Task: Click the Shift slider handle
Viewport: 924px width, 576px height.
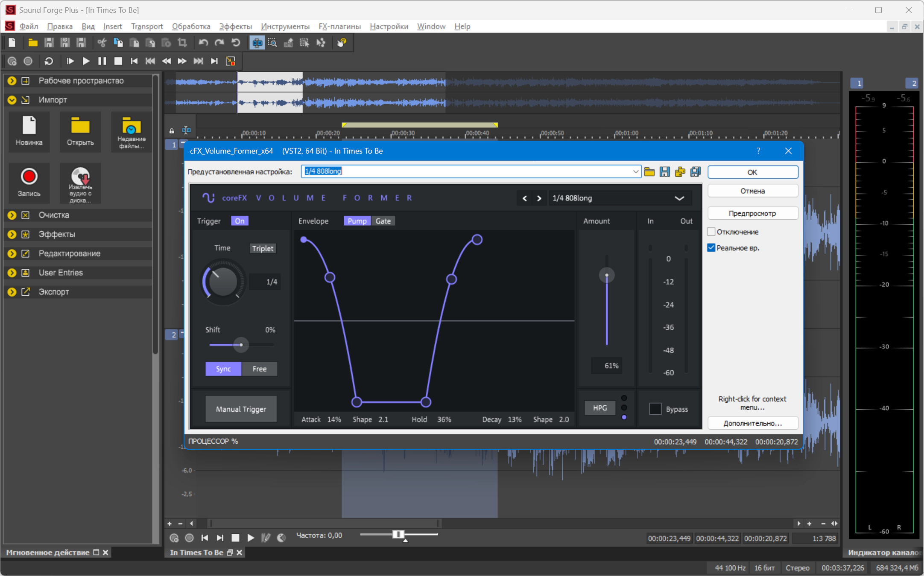Action: pos(241,345)
